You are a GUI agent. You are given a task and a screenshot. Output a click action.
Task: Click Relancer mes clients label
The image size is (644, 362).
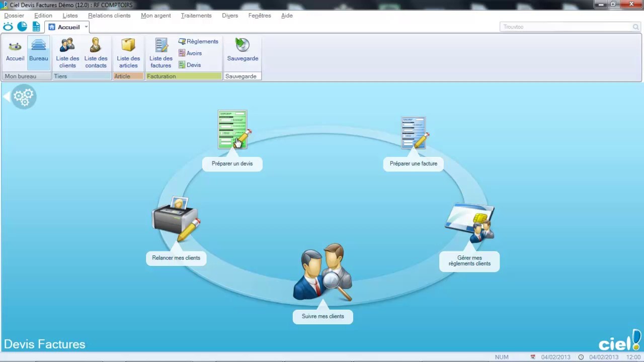[x=176, y=258]
